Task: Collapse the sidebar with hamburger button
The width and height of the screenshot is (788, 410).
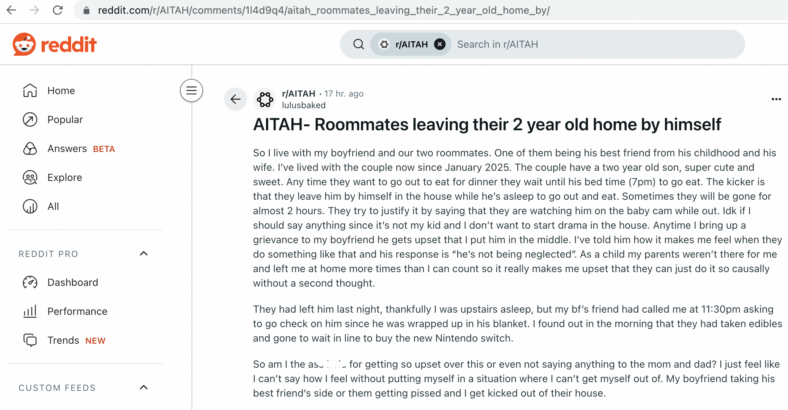Action: click(x=191, y=90)
